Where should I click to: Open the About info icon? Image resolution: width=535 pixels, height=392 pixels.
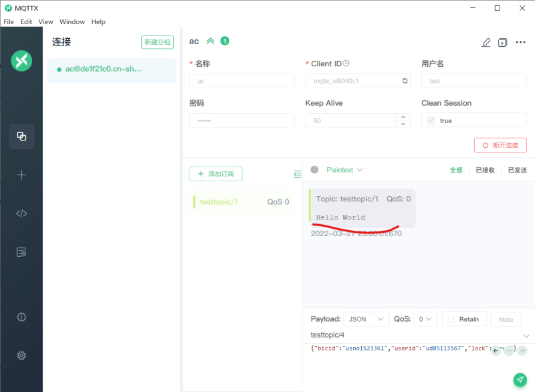(21, 317)
